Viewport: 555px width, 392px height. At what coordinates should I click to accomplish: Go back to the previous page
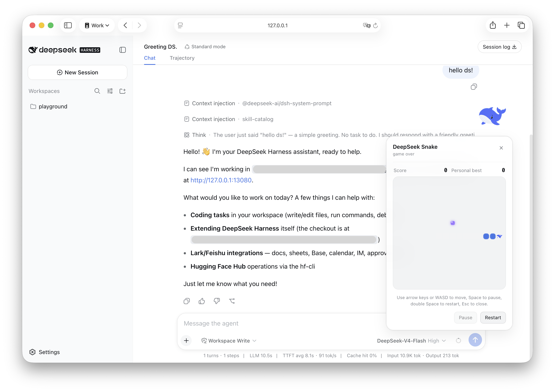[125, 25]
